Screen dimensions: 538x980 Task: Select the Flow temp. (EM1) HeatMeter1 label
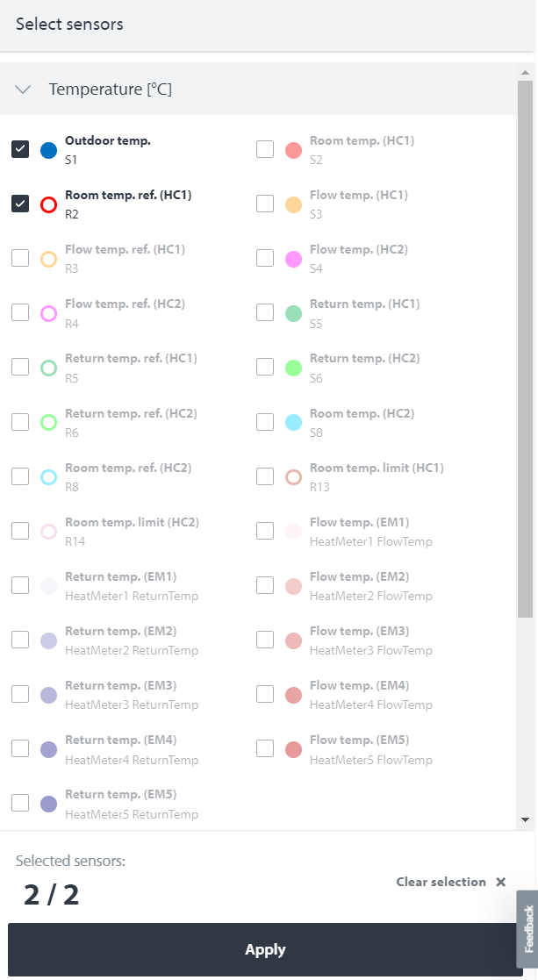click(359, 522)
